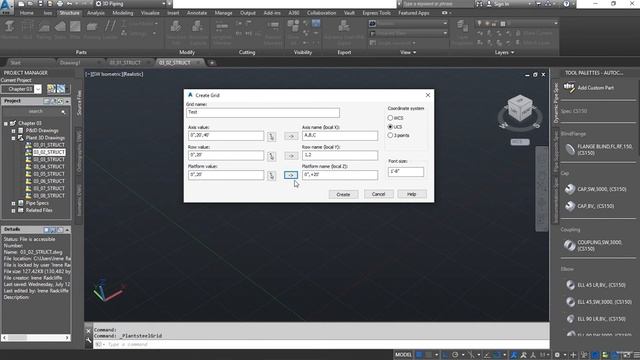Click Sign In in the title bar
Screen dimensions: 640x360
pyautogui.click(x=502, y=4)
